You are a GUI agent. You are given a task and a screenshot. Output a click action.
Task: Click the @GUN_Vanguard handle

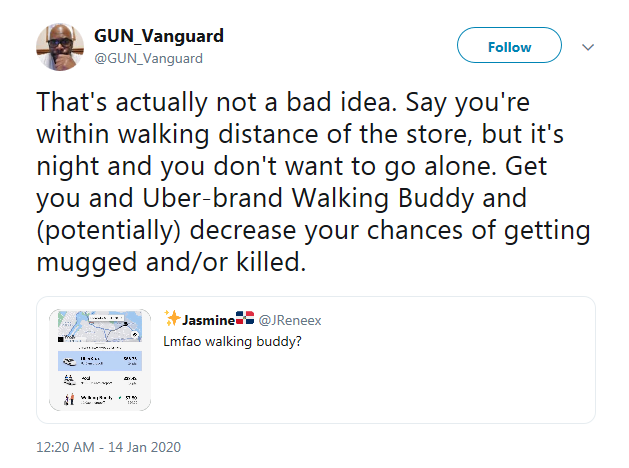[148, 58]
